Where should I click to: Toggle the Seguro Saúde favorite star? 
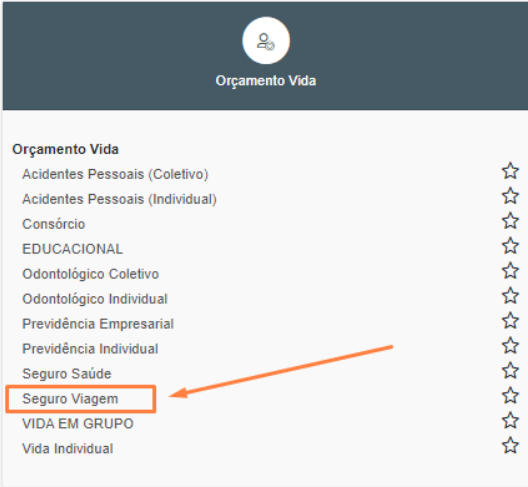tap(510, 370)
